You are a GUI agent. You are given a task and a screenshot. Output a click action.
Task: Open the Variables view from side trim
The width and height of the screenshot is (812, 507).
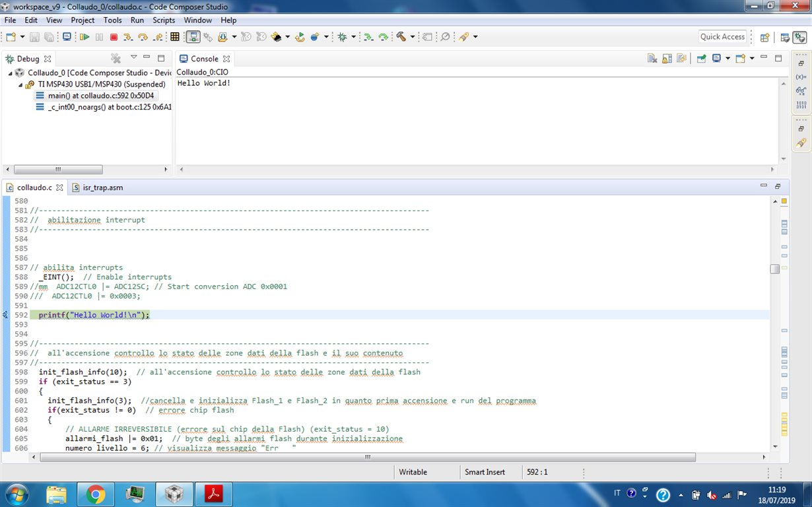(x=801, y=76)
